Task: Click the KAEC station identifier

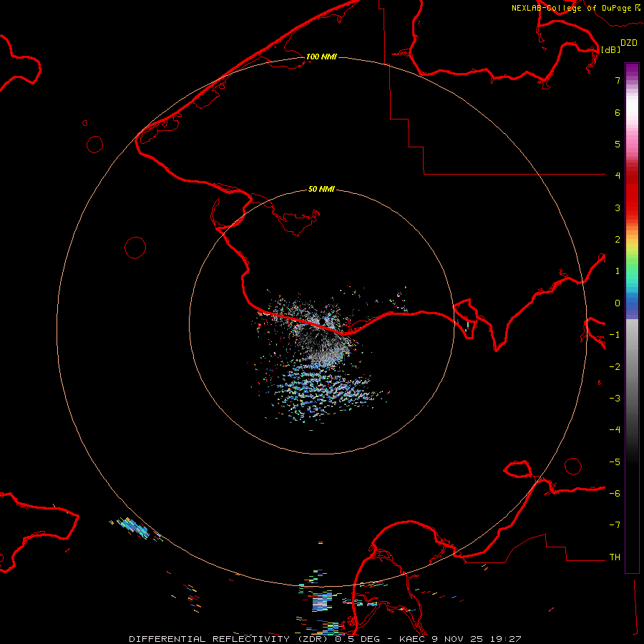Action: [x=412, y=639]
